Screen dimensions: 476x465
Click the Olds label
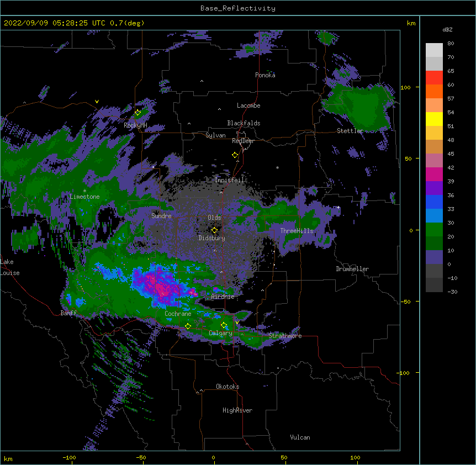pos(214,218)
